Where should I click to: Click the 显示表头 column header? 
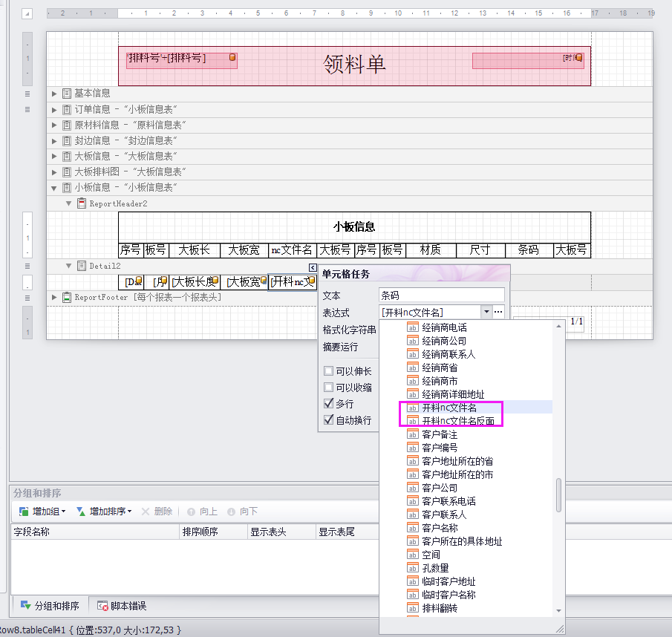click(x=281, y=532)
